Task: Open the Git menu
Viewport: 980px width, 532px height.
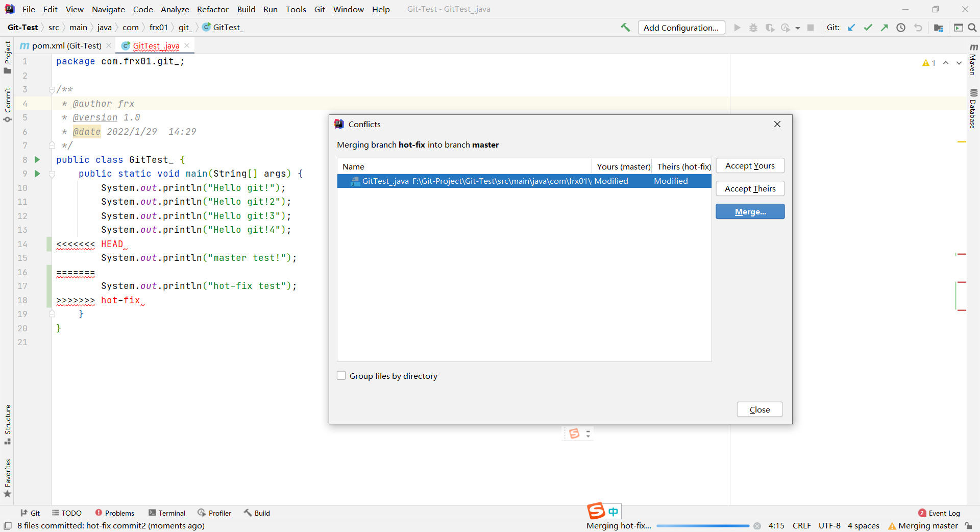Action: pyautogui.click(x=320, y=9)
